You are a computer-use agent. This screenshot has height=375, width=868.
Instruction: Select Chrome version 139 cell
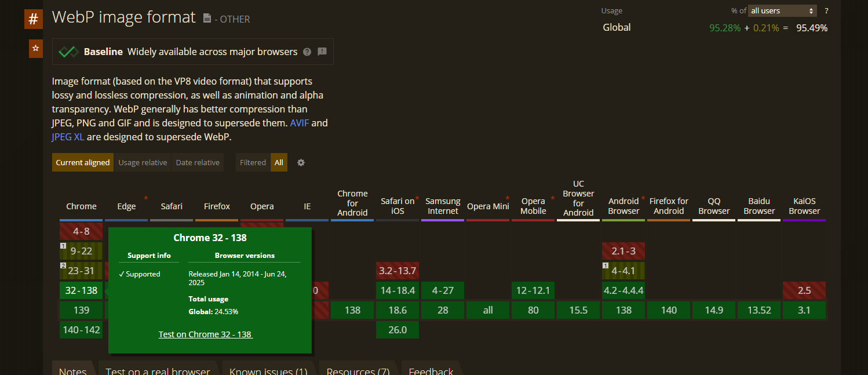81,310
